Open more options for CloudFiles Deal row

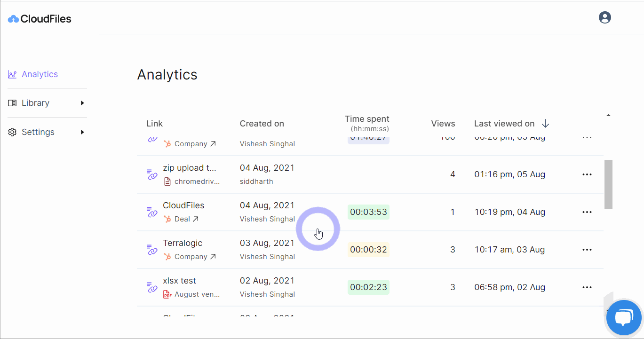[x=587, y=212]
